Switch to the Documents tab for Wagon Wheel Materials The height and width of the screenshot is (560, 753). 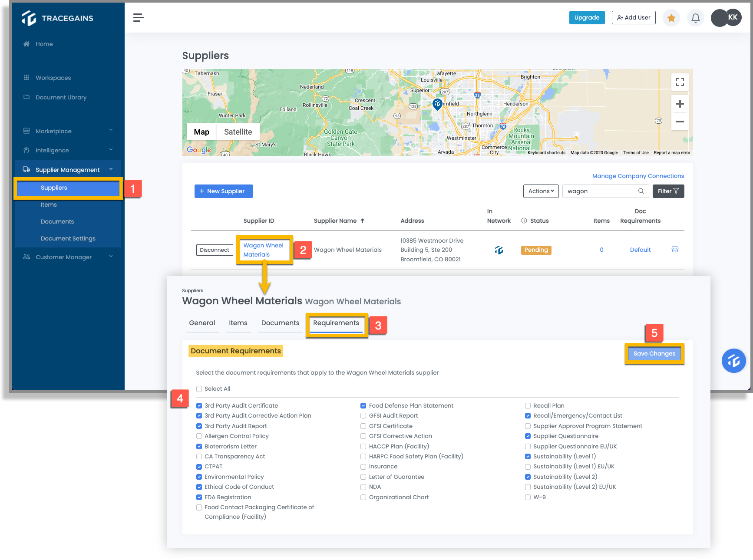[280, 323]
